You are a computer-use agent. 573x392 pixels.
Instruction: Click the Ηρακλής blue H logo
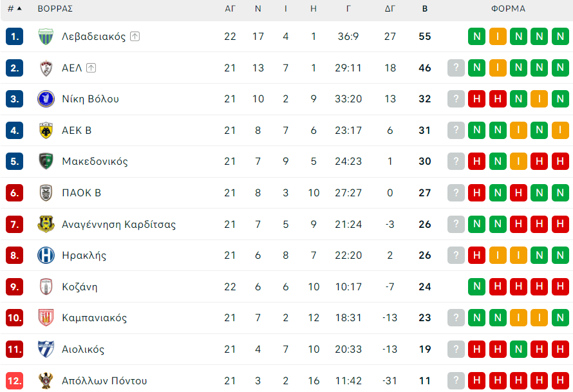click(x=46, y=256)
